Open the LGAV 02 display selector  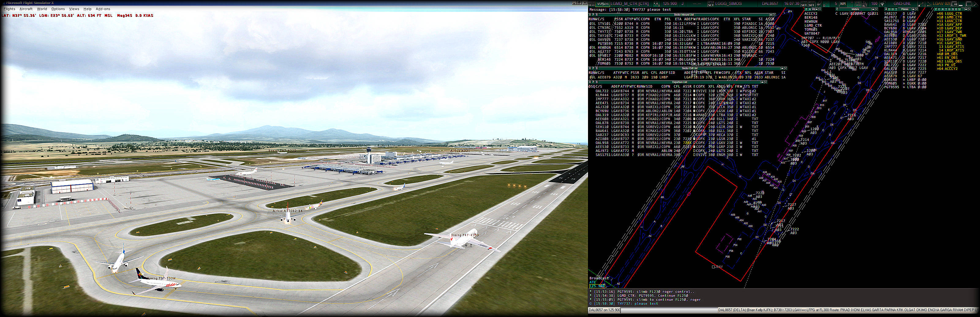click(x=942, y=3)
